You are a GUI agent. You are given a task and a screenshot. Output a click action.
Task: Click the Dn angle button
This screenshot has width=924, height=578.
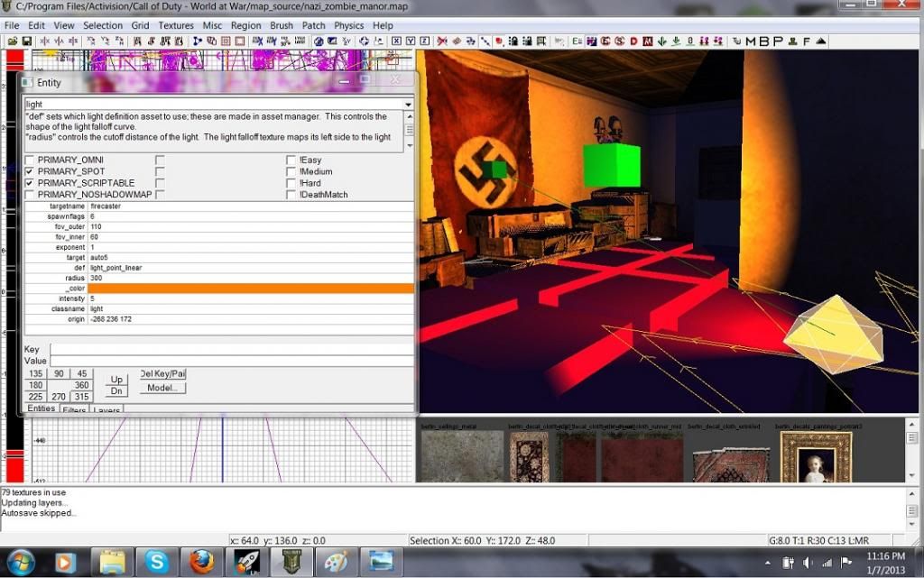tap(116, 390)
